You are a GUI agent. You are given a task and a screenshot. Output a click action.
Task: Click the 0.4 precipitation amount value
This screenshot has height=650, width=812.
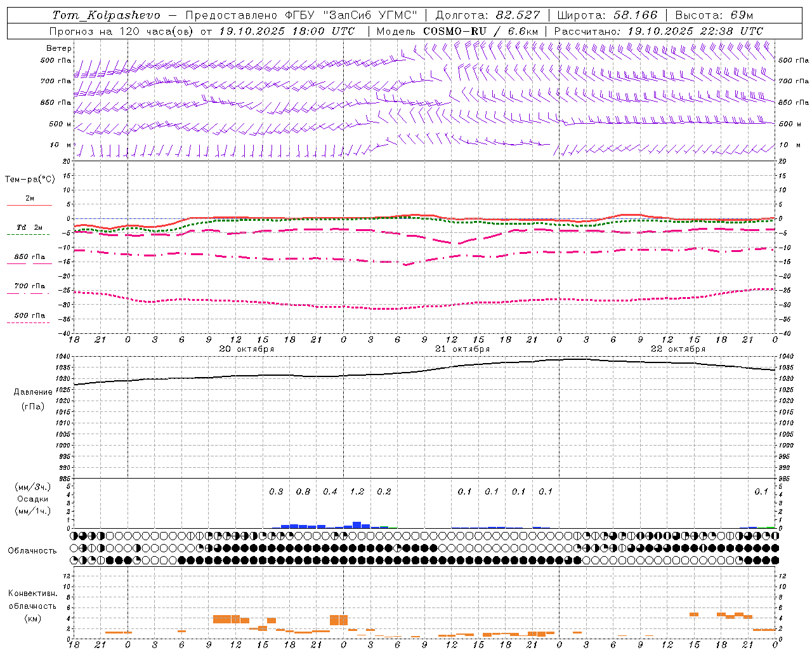point(330,492)
